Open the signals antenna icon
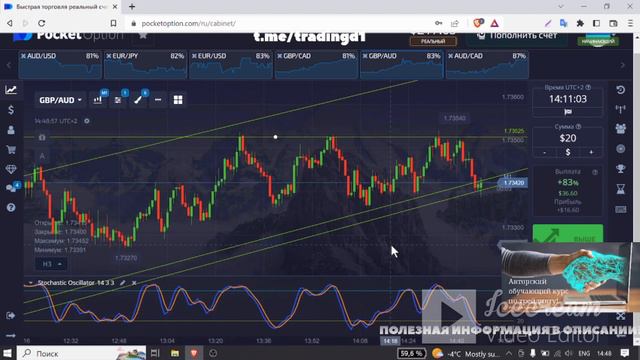The width and height of the screenshot is (640, 360). point(620,109)
